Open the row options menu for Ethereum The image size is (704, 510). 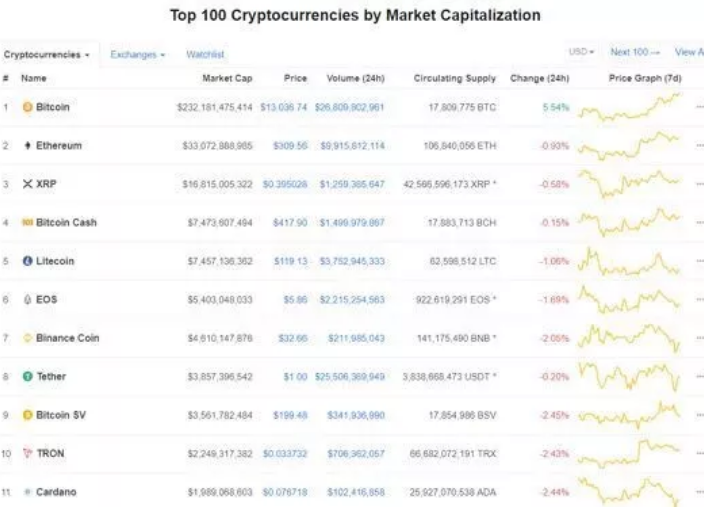tap(699, 145)
